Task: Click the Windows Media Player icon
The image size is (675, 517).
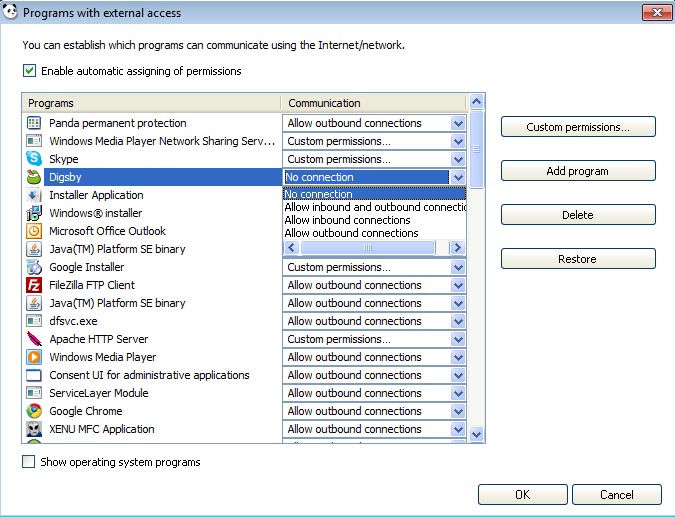Action: point(34,357)
